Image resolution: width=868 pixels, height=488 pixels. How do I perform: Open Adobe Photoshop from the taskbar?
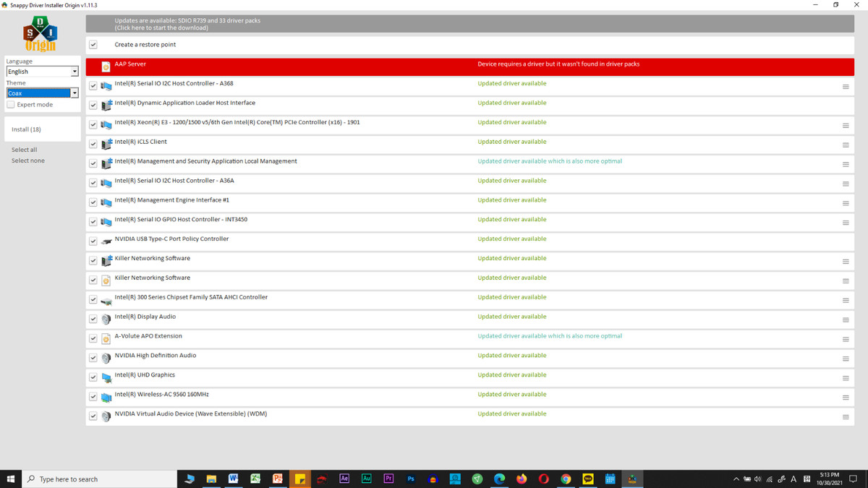coord(411,479)
